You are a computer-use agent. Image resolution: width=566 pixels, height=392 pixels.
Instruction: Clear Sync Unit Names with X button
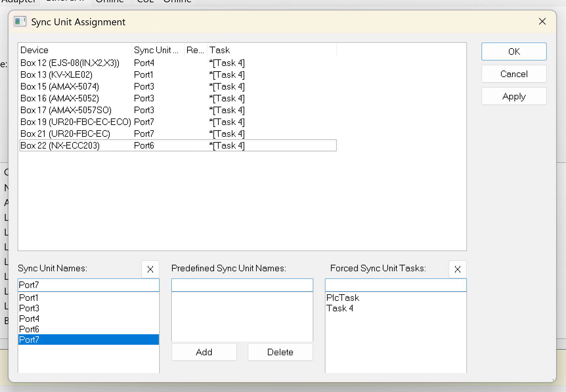pos(150,269)
